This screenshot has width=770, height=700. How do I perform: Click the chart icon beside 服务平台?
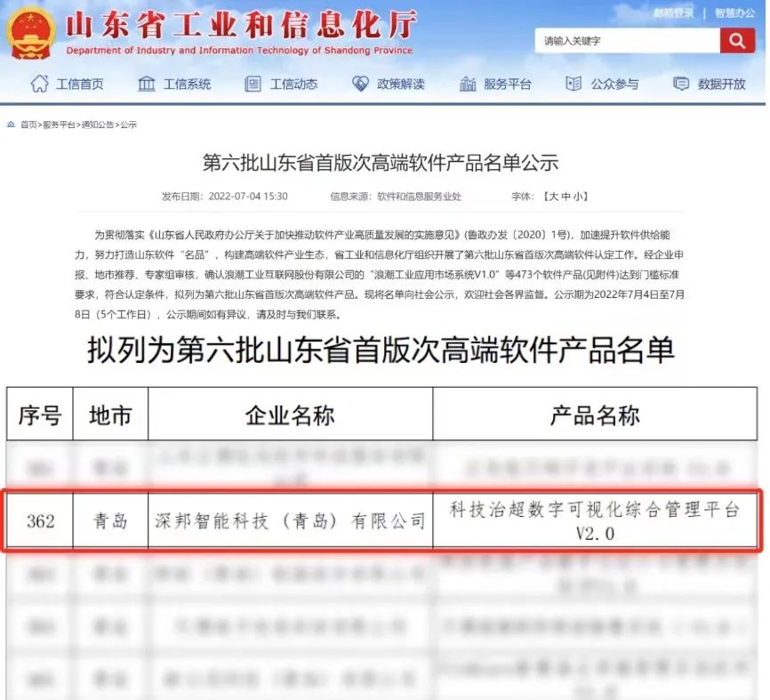click(x=468, y=84)
